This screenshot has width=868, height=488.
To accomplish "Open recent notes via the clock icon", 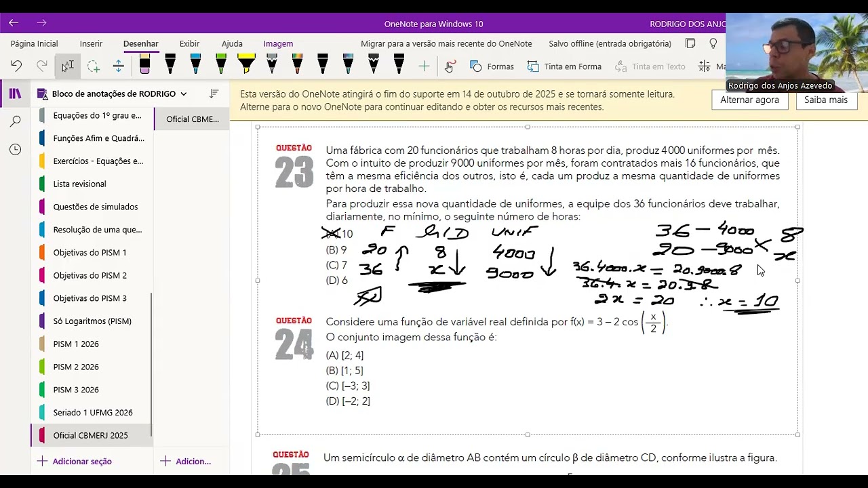I will pyautogui.click(x=15, y=149).
